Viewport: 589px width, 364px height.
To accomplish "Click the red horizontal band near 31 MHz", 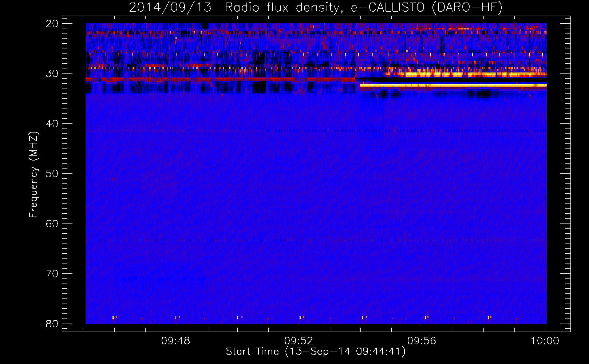I will click(x=220, y=79).
